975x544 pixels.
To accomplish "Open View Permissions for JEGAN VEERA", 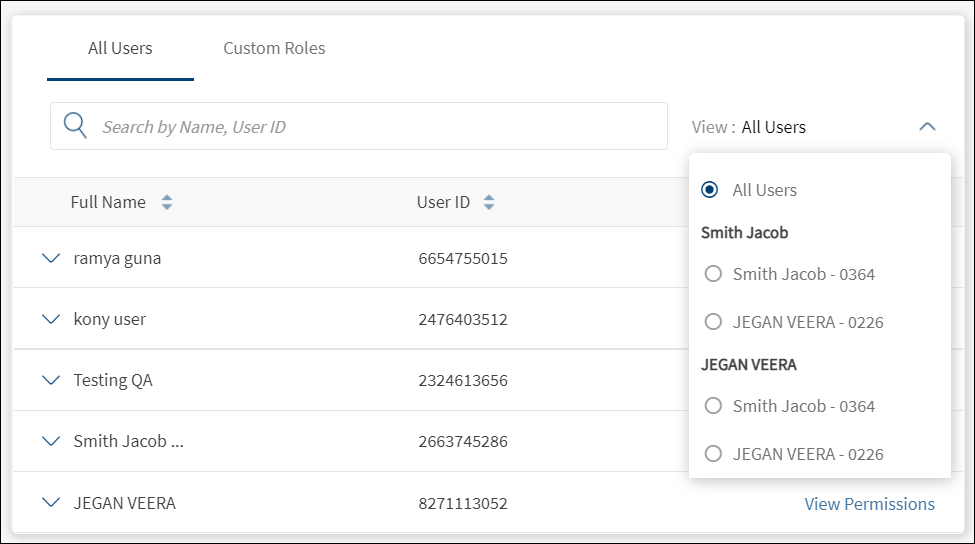I will (869, 504).
